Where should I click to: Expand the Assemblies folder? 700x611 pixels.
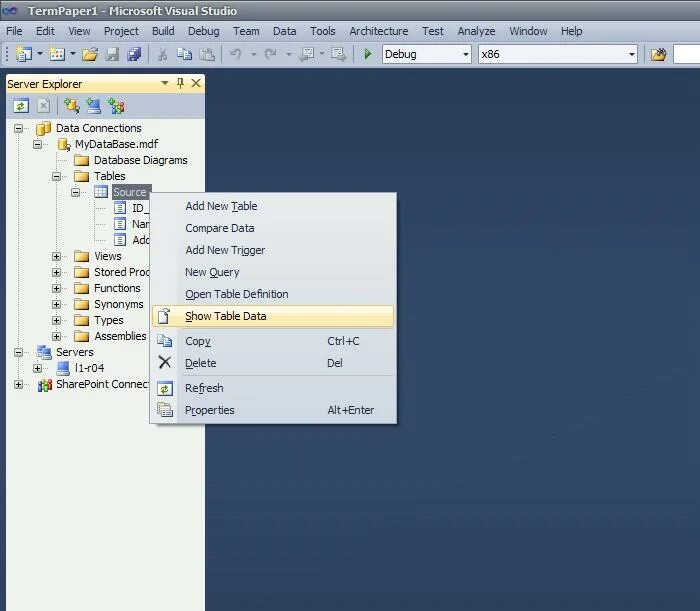[56, 336]
